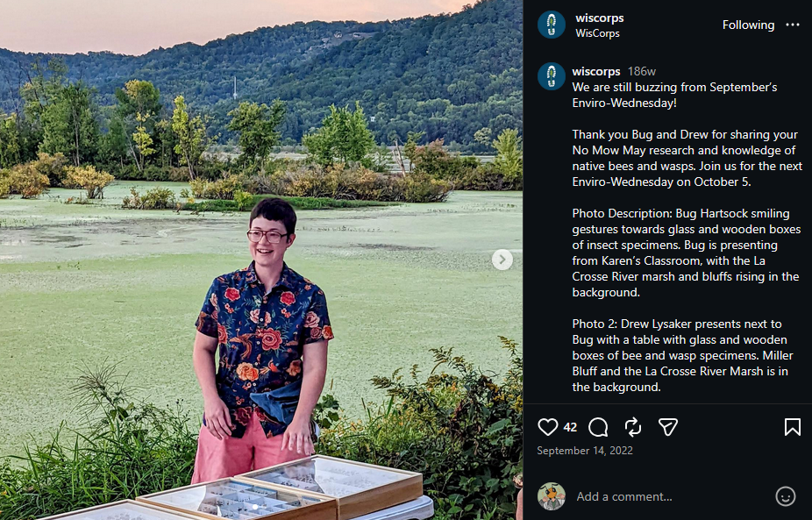This screenshot has height=520, width=812.
Task: Open the WisCorps avatar in the post header
Action: [550, 24]
